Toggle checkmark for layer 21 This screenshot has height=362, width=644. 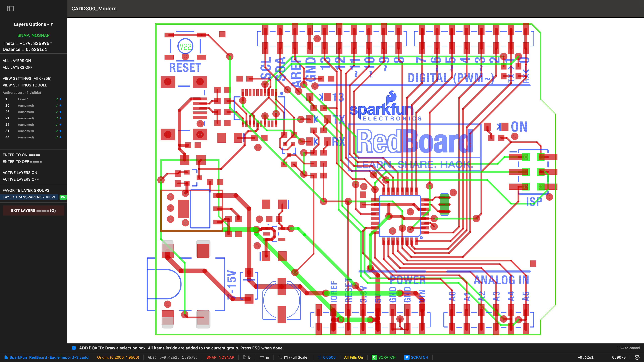pyautogui.click(x=57, y=118)
